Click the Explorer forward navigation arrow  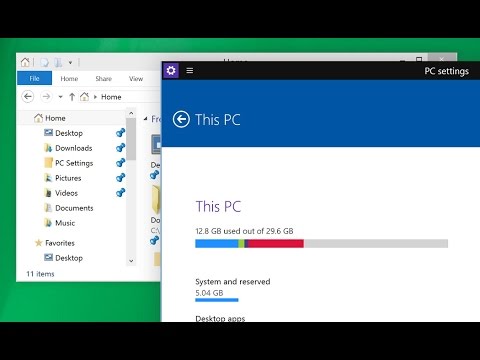(x=46, y=97)
